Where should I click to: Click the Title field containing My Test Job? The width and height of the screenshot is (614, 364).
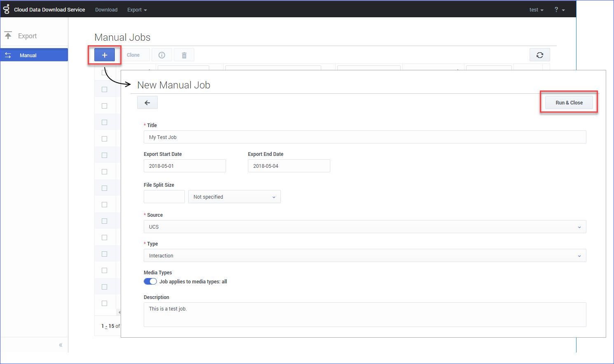tap(364, 137)
